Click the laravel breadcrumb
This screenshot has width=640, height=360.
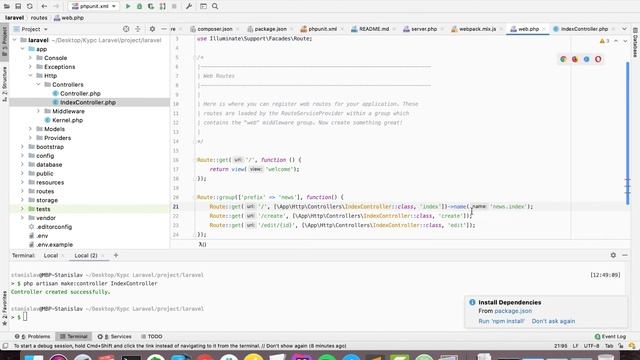click(15, 18)
